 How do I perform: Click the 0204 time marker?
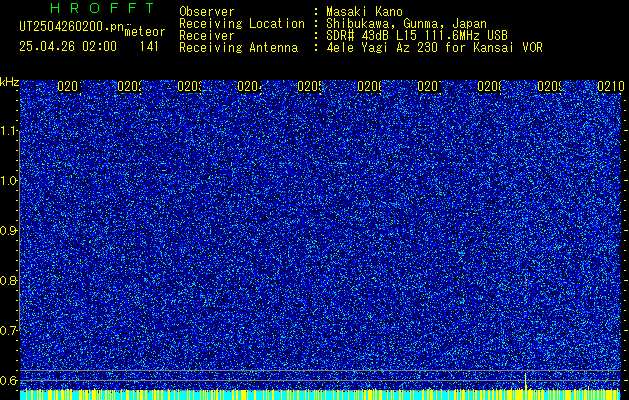pos(249,86)
